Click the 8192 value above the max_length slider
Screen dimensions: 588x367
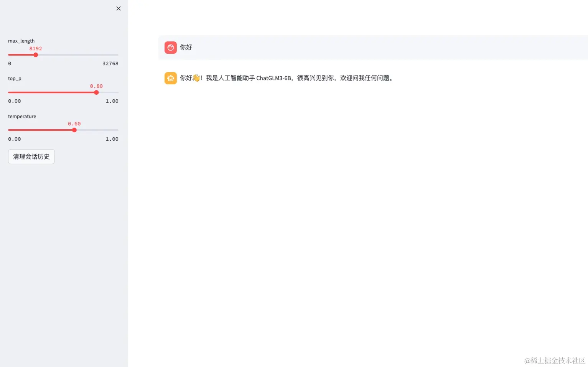36,49
